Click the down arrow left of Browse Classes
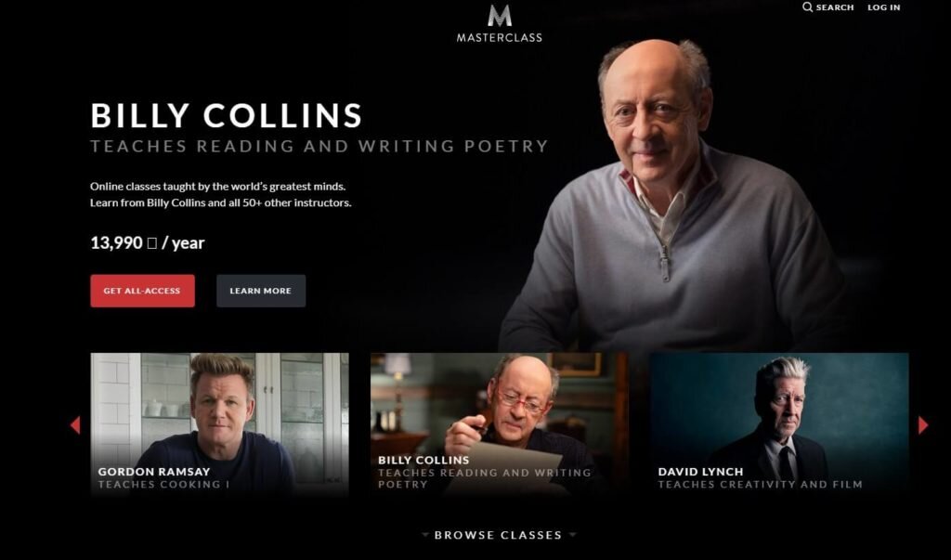 click(x=425, y=535)
